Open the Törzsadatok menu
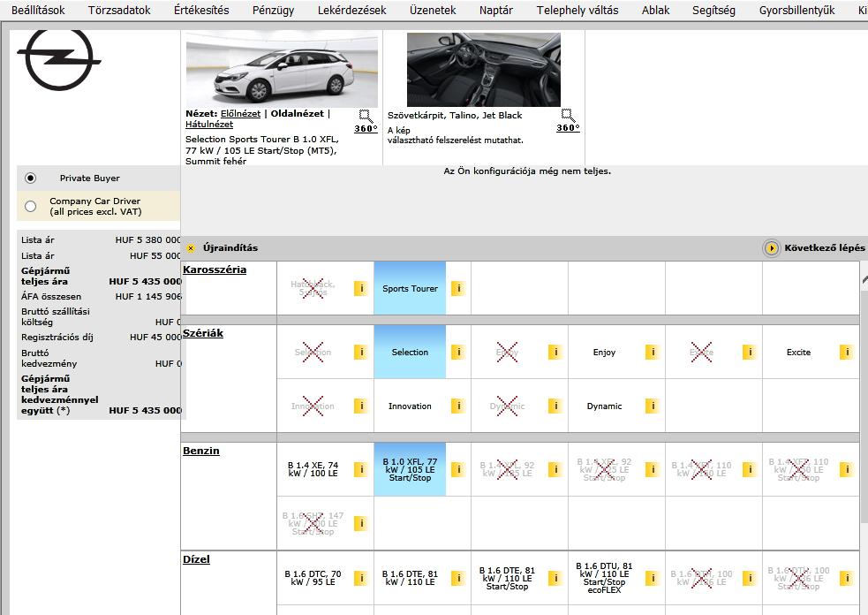 tap(119, 10)
